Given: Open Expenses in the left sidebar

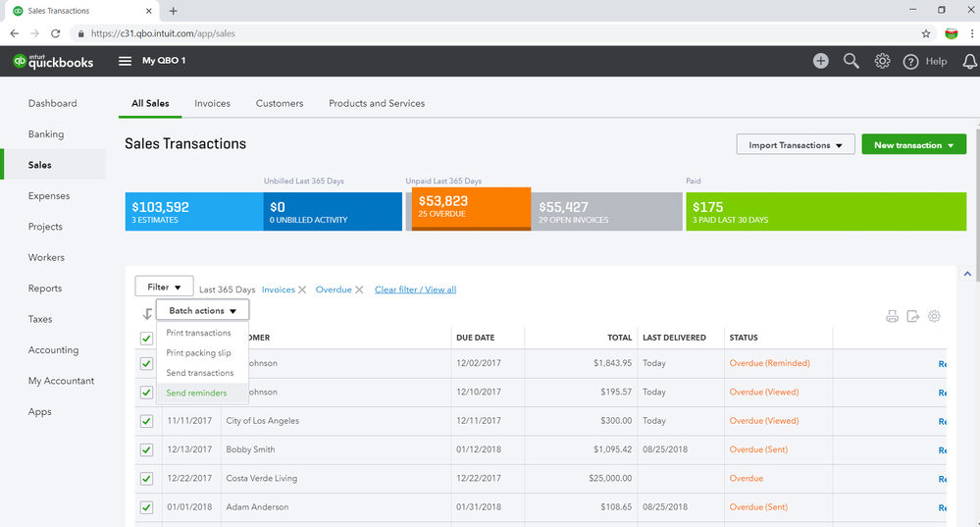Looking at the screenshot, I should (51, 196).
